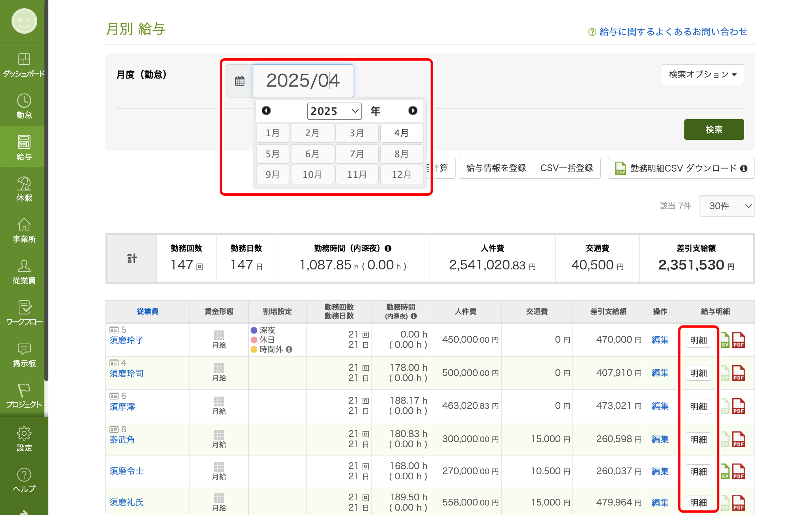Open 明細 for 須磨礼氏

click(699, 503)
